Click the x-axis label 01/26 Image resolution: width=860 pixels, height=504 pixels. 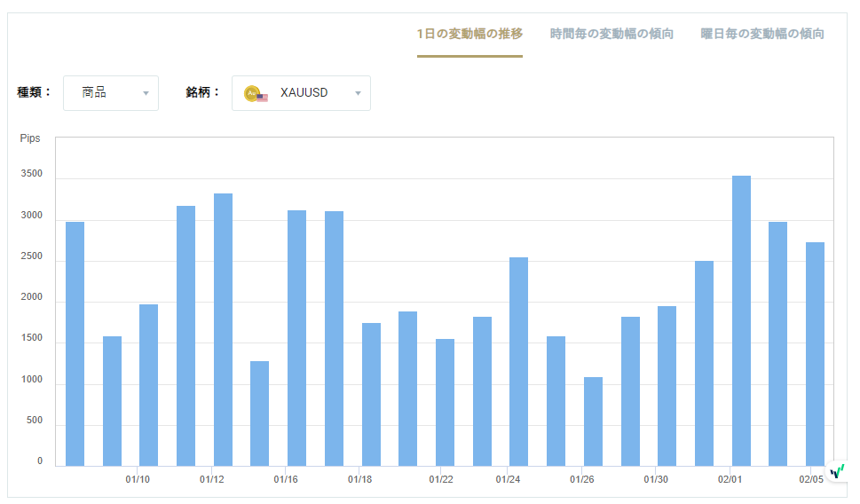(582, 480)
